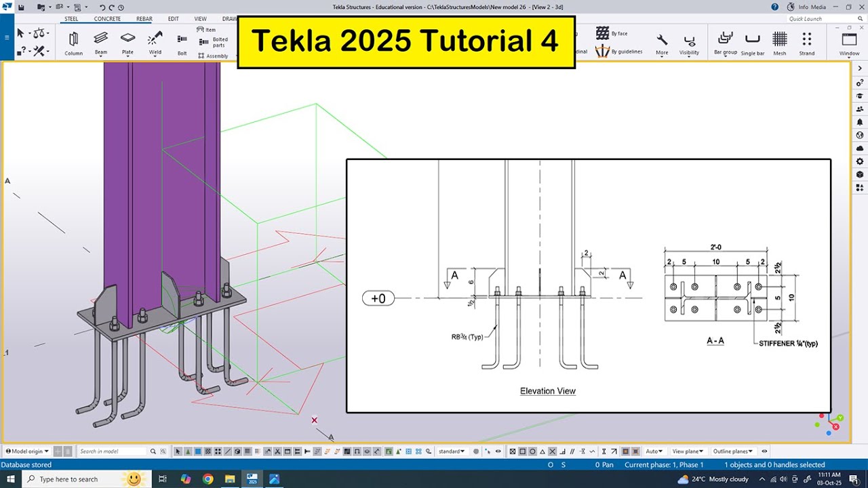Toggle the Select all switch arrow
Image resolution: width=868 pixels, height=488 pixels.
click(178, 451)
